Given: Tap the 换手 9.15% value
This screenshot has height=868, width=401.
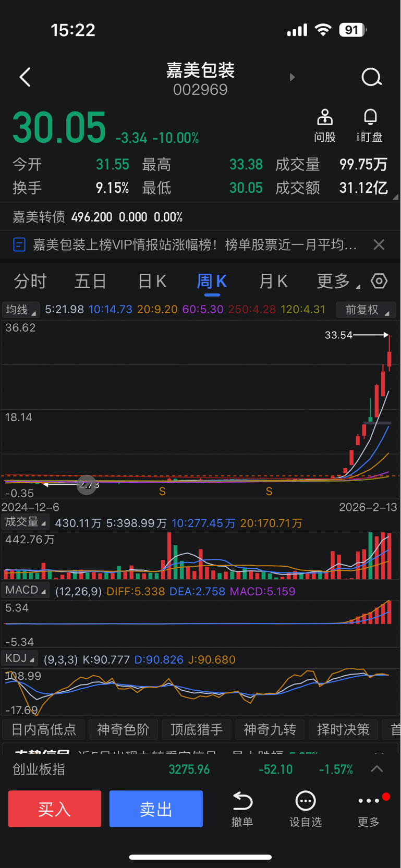Looking at the screenshot, I should (x=113, y=188).
